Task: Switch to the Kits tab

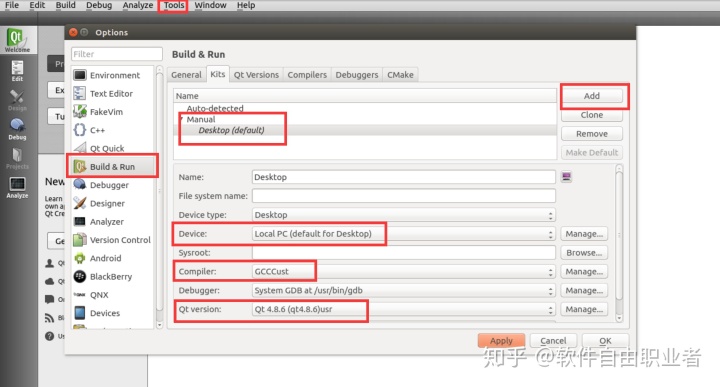Action: [218, 74]
